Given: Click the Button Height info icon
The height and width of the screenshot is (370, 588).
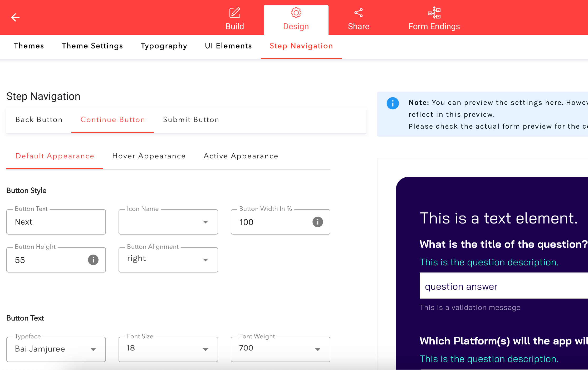Looking at the screenshot, I should 93,260.
